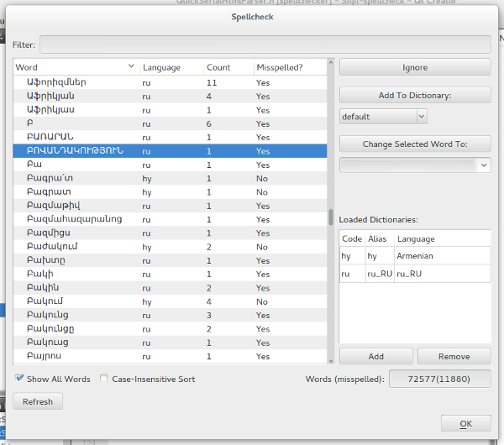The image size is (504, 445).
Task: Select the word Բակունցը row
Action: pyautogui.click(x=170, y=329)
